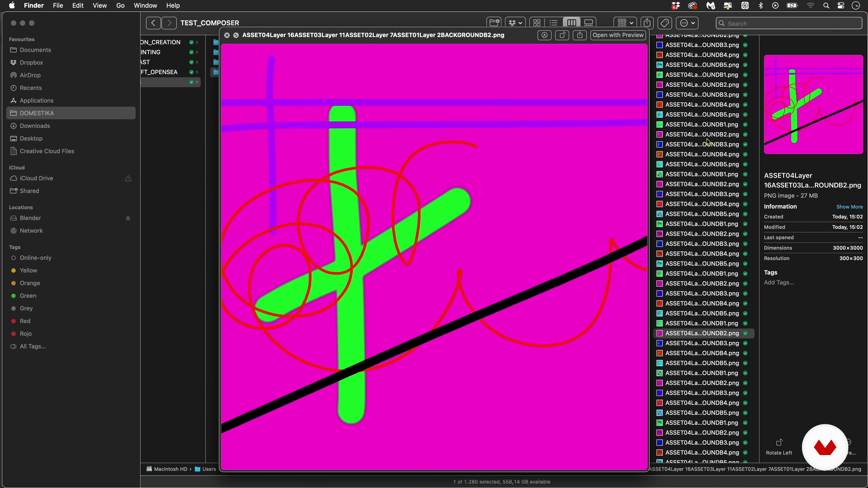The image size is (868, 488).
Task: Close the Quick Look preview with X
Action: [x=227, y=35]
